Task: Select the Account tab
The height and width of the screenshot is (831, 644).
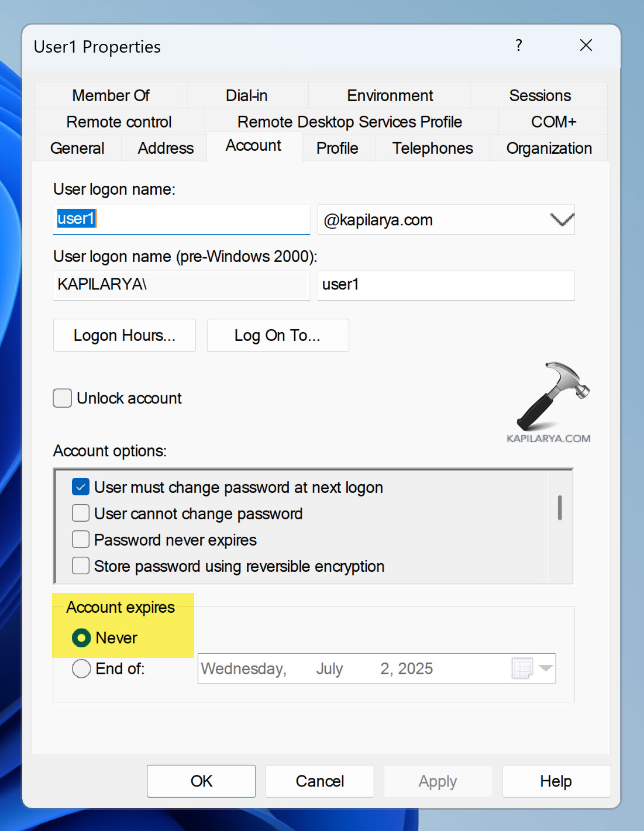Action: (x=254, y=146)
